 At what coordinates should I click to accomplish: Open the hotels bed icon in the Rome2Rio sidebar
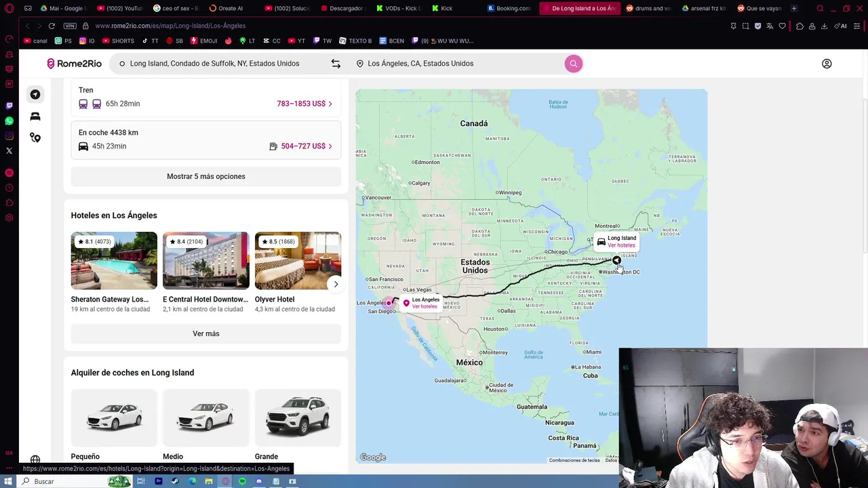[35, 117]
